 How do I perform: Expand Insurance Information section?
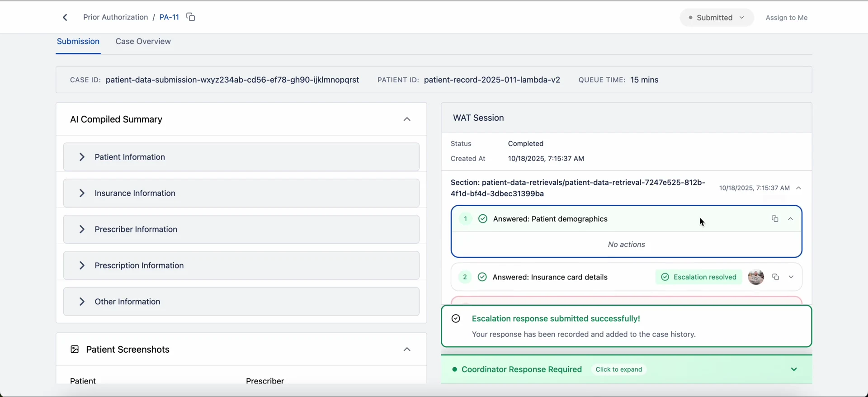click(x=241, y=193)
